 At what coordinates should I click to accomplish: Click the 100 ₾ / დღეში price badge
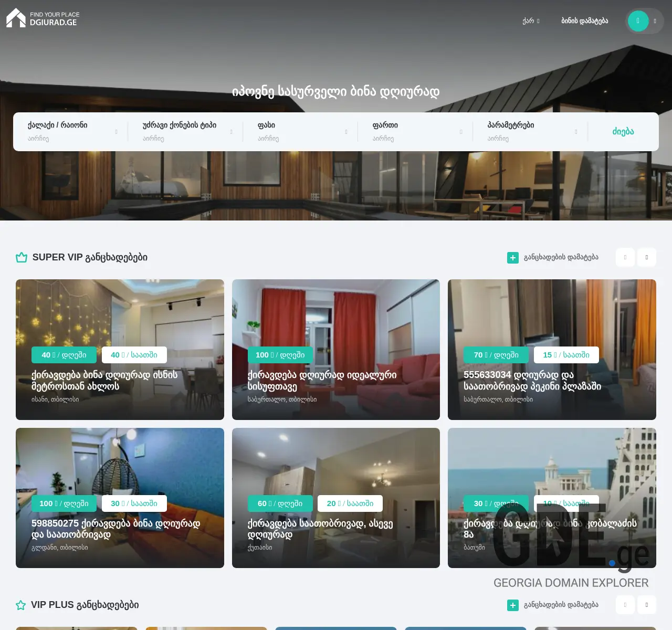280,355
